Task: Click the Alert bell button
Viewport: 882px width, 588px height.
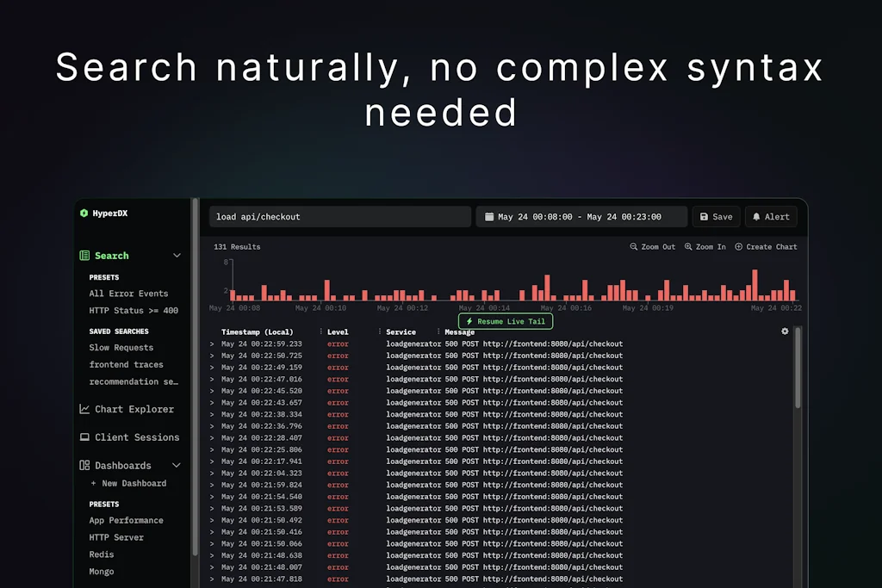Action: coord(770,216)
